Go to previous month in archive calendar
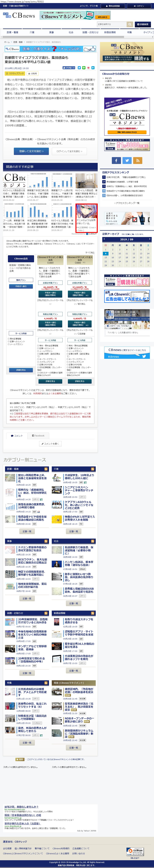The height and width of the screenshot is (868, 154). [104, 239]
